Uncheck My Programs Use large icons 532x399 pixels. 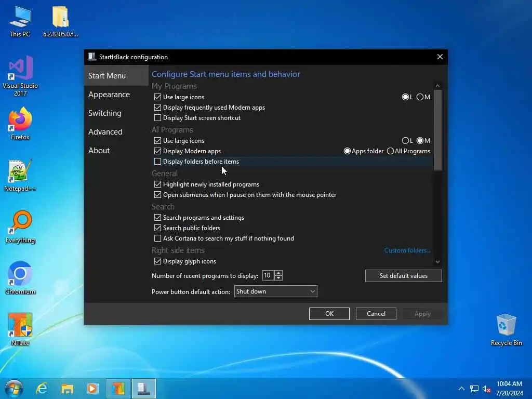157,97
